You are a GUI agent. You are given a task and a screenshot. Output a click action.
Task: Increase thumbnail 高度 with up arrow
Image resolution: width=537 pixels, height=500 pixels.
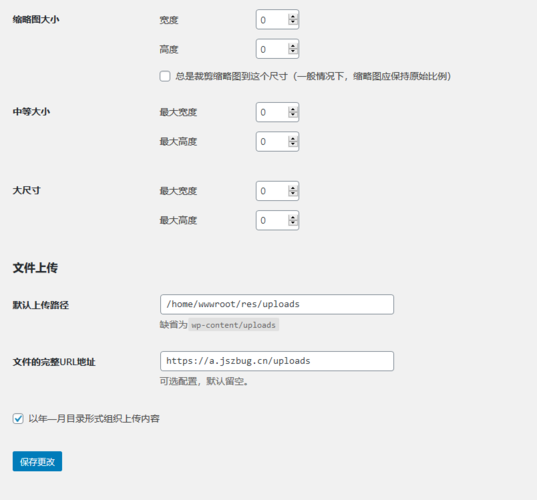click(293, 46)
